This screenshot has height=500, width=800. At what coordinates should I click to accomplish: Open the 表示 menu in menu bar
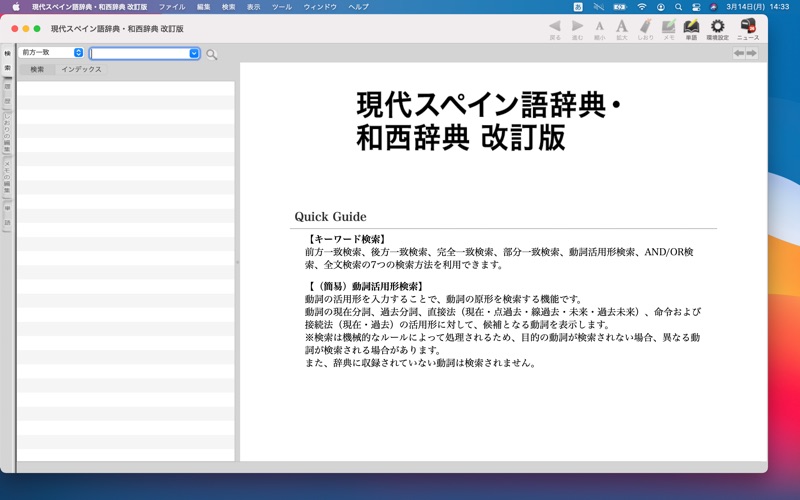pos(254,7)
